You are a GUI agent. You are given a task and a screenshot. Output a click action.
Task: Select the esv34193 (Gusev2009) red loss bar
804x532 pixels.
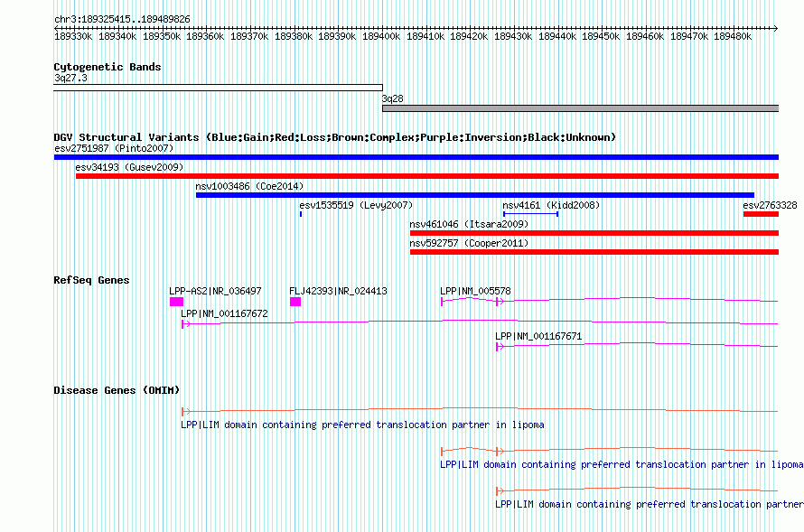[427, 176]
